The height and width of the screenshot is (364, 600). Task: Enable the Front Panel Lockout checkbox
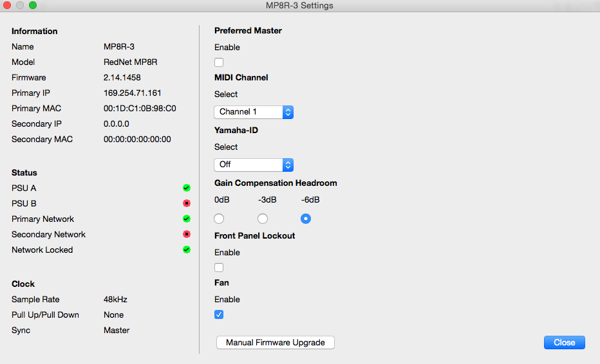pos(219,268)
